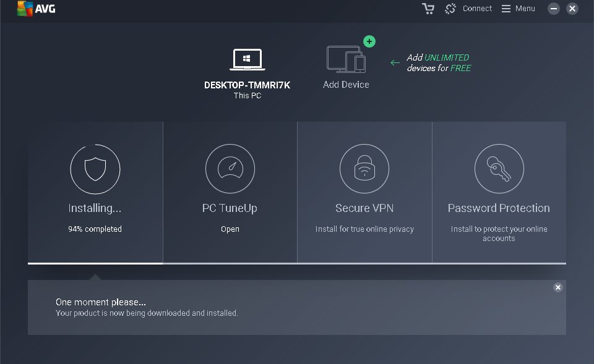
Task: Install Secure VPN for online privacy
Action: coord(364,229)
